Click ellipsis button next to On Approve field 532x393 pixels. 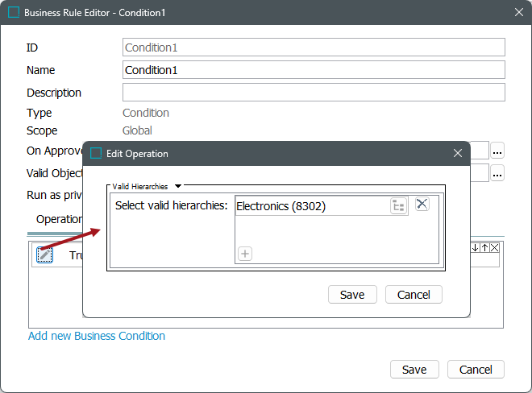497,151
